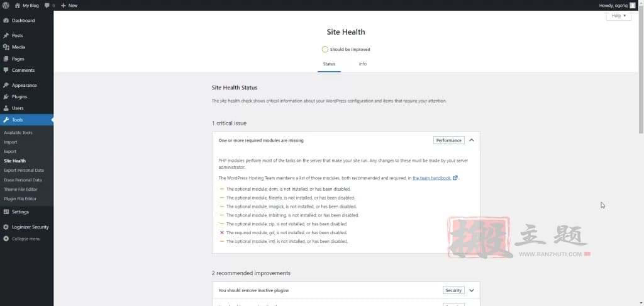Click the page vertical scrollbar
Viewport: 644px width, 306px height.
click(641, 72)
